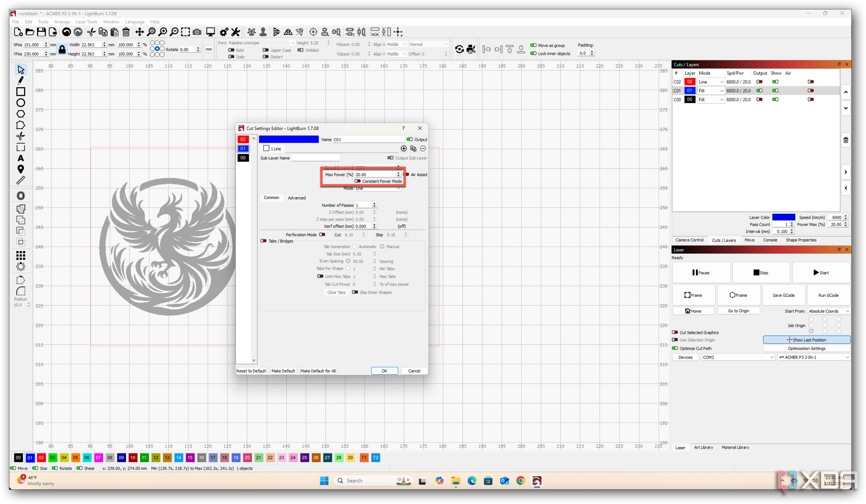Switch to the Advanced tab
Screen dimensions: 866x504
click(x=297, y=198)
